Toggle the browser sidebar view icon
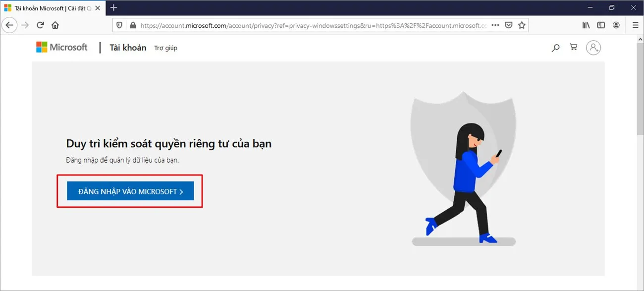The width and height of the screenshot is (644, 291). point(601,25)
